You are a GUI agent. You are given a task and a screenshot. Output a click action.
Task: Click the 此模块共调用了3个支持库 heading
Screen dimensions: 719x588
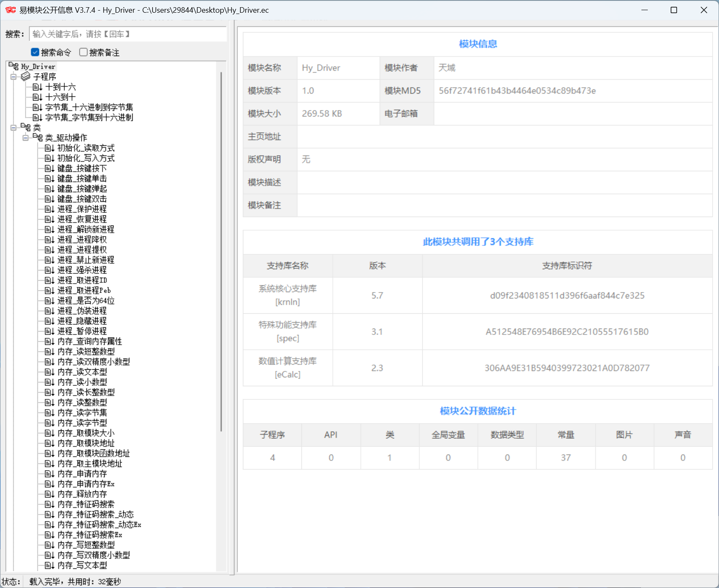click(x=478, y=242)
